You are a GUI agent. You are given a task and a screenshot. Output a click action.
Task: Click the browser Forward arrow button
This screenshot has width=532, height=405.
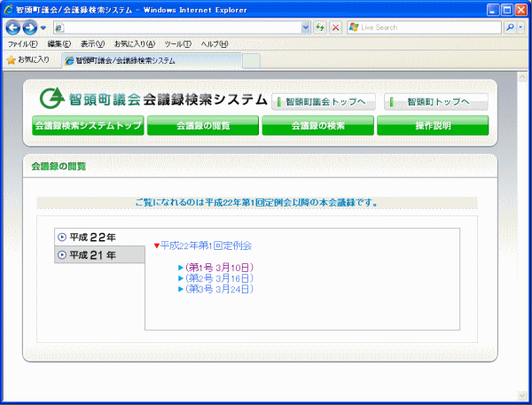tap(30, 27)
